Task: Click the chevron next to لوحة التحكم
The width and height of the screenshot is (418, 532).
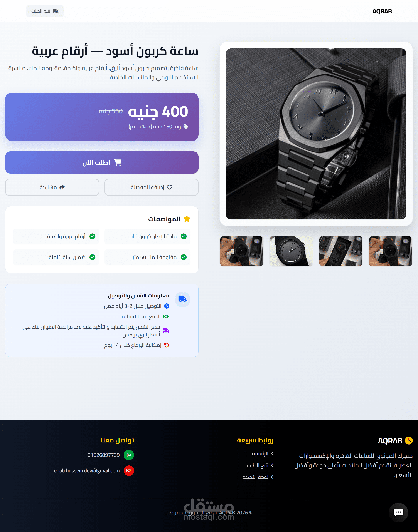Action: pyautogui.click(x=272, y=477)
